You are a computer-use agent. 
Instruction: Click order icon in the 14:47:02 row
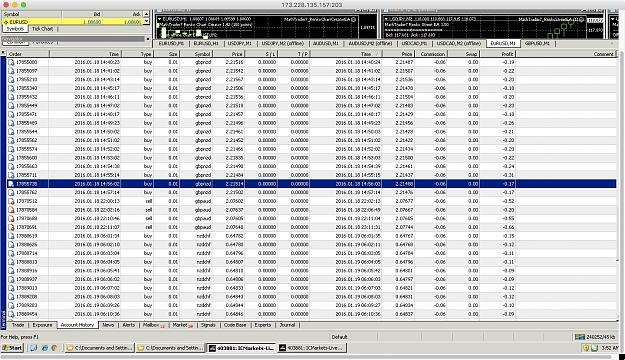pyautogui.click(x=11, y=106)
